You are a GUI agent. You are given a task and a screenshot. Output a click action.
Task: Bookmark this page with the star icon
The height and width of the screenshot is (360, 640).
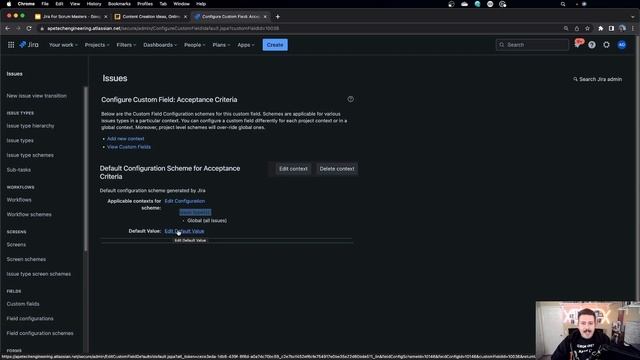click(x=587, y=29)
